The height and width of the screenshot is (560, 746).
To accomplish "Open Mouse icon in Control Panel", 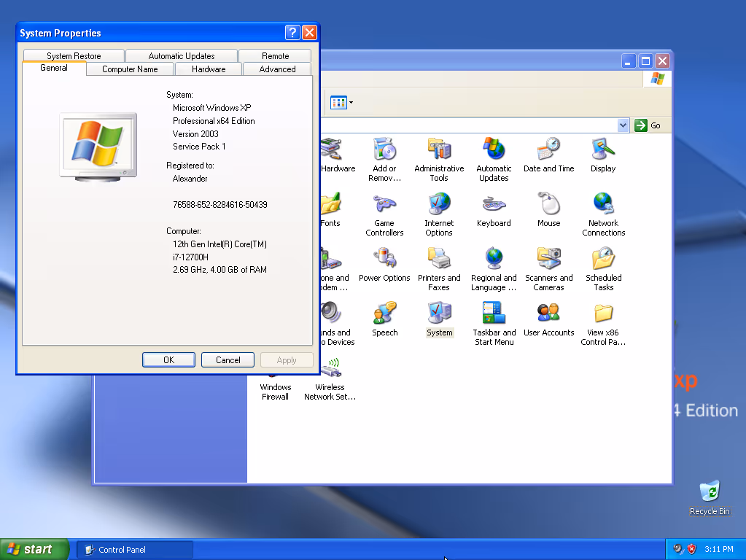I will pos(548,209).
